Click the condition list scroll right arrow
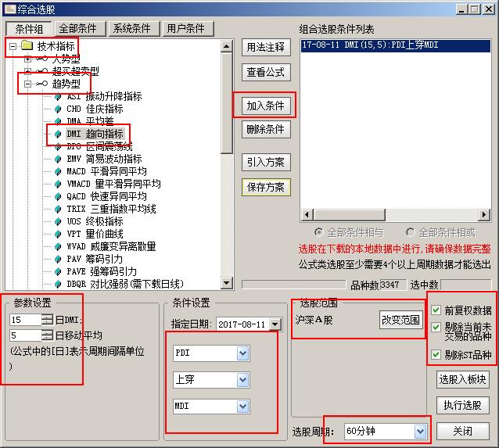This screenshot has height=448, width=499. 484,215
